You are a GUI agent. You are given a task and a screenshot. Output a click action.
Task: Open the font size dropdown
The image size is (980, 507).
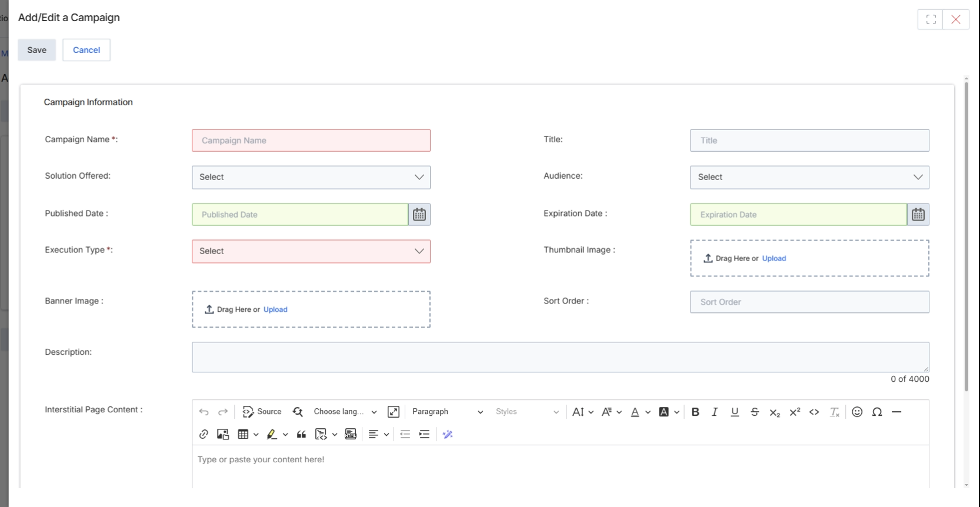[583, 412]
